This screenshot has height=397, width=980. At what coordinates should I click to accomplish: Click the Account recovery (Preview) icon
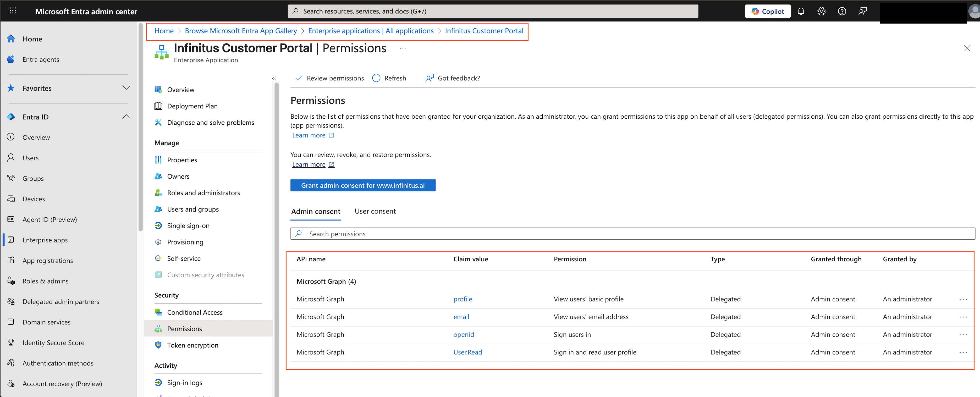pyautogui.click(x=11, y=384)
